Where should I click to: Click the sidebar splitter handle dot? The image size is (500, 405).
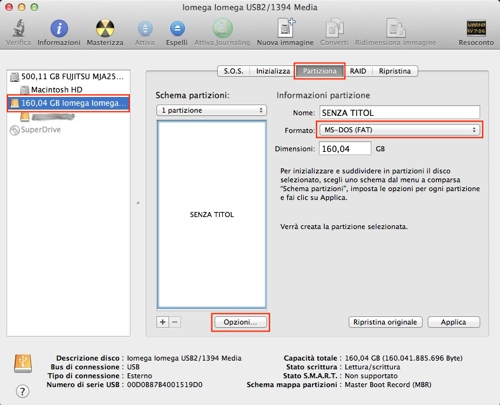coord(138,203)
